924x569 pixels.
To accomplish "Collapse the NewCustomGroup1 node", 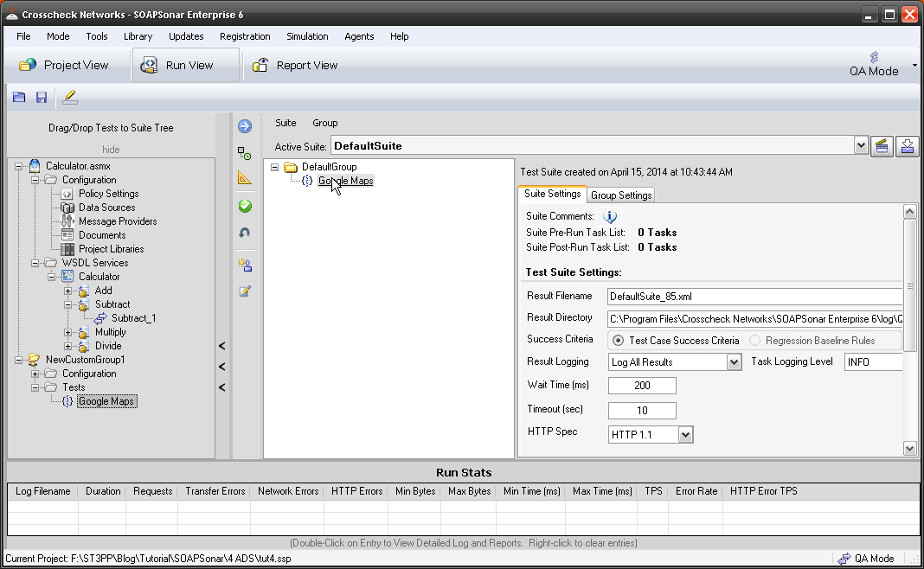I will click(x=19, y=360).
